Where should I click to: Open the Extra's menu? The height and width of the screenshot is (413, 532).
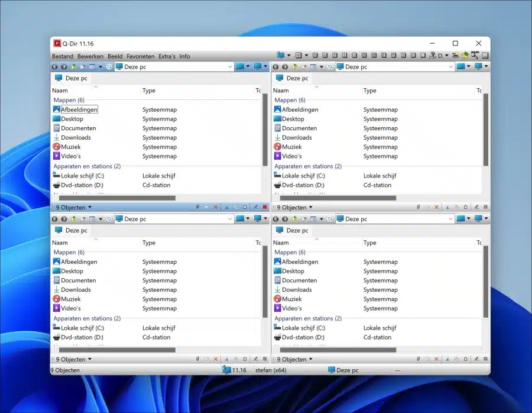[x=167, y=56]
